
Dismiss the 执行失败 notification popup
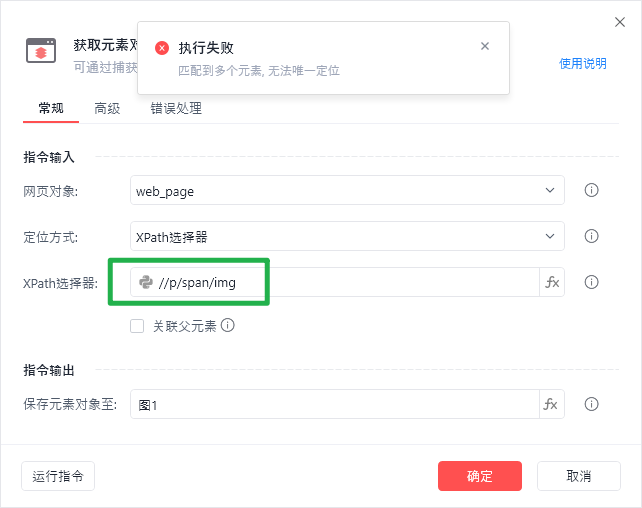[x=485, y=46]
